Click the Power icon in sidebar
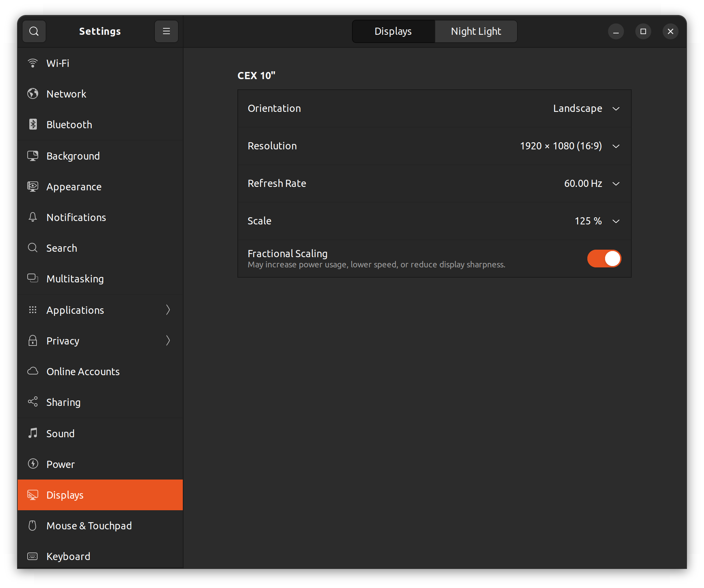 (x=33, y=464)
